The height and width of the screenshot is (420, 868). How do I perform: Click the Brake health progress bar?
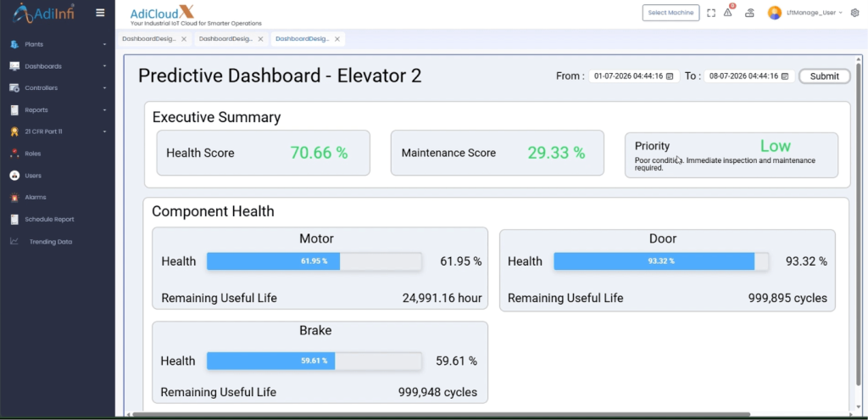coord(314,361)
